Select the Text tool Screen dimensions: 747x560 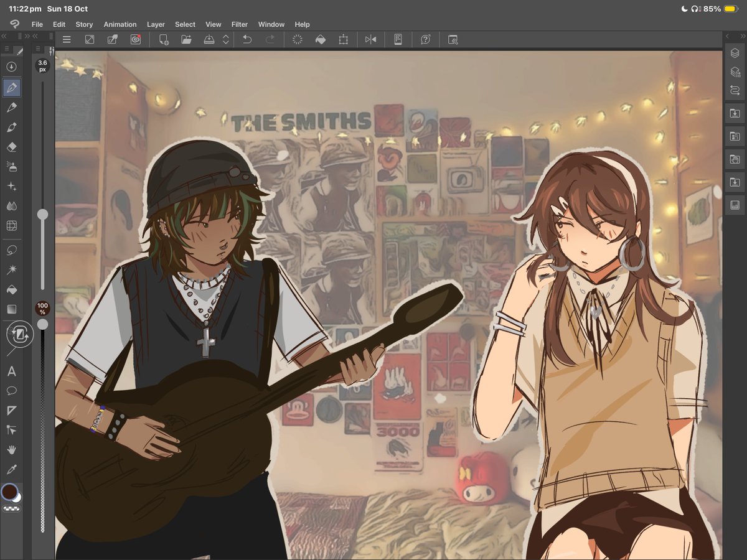point(11,371)
